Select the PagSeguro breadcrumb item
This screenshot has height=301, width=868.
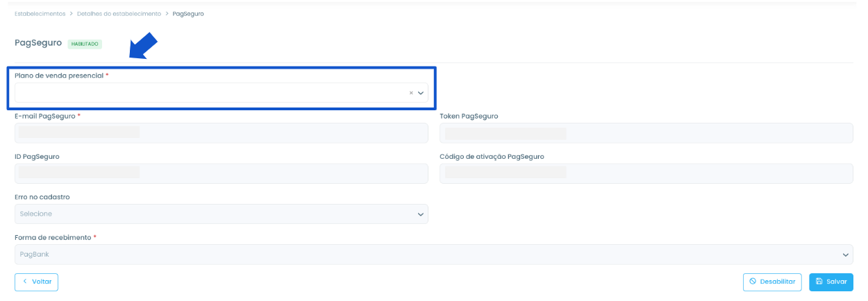click(188, 14)
